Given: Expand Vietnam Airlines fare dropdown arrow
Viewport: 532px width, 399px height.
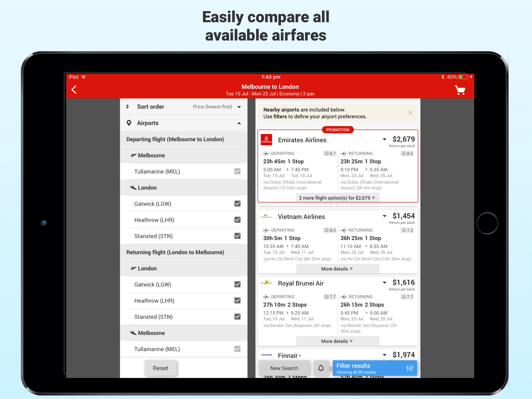Looking at the screenshot, I should click(x=384, y=216).
